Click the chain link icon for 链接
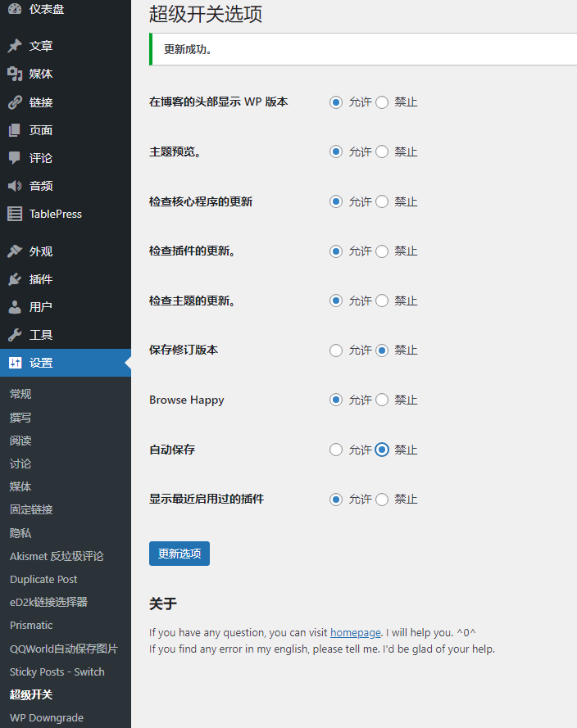 pos(15,102)
